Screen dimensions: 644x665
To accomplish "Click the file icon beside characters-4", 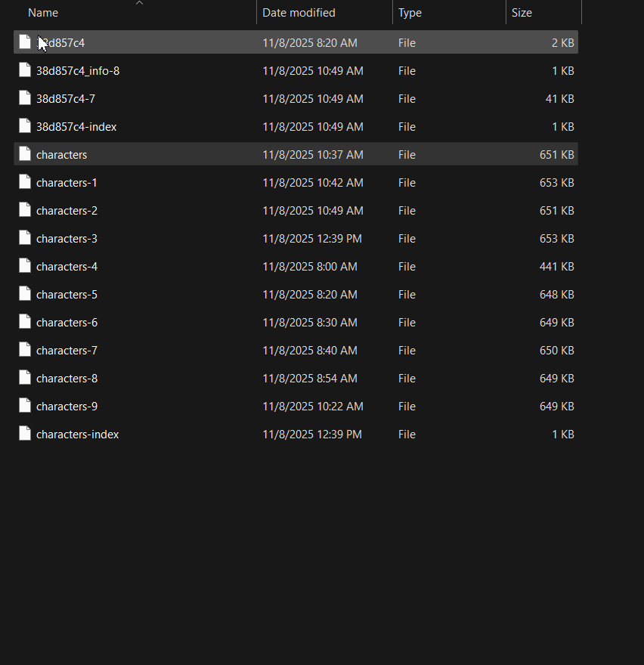I will 25,266.
